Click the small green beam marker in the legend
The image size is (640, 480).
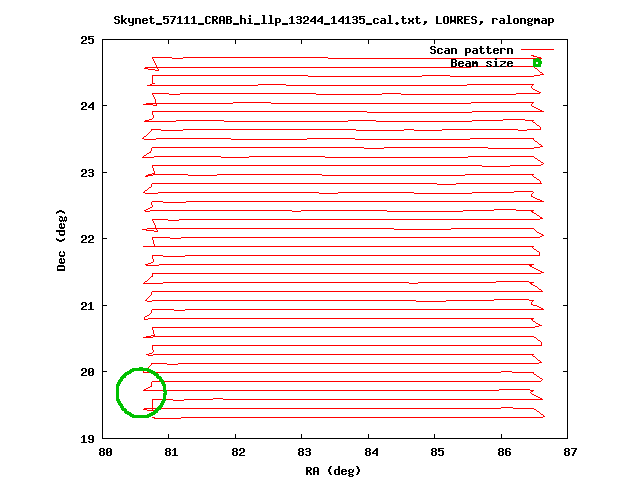pyautogui.click(x=537, y=63)
